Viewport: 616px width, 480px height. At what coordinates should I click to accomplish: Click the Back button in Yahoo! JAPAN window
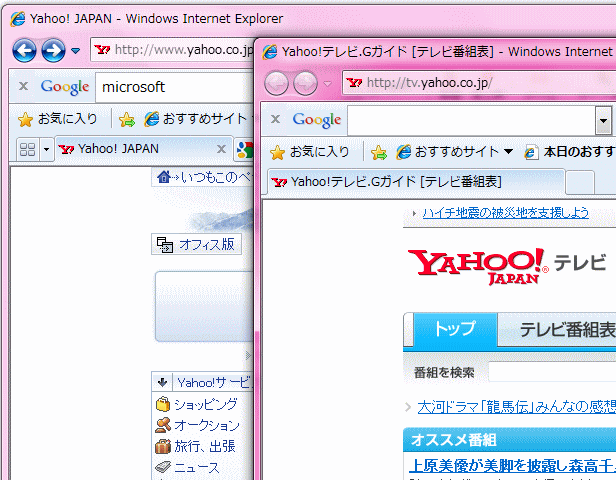tap(24, 50)
